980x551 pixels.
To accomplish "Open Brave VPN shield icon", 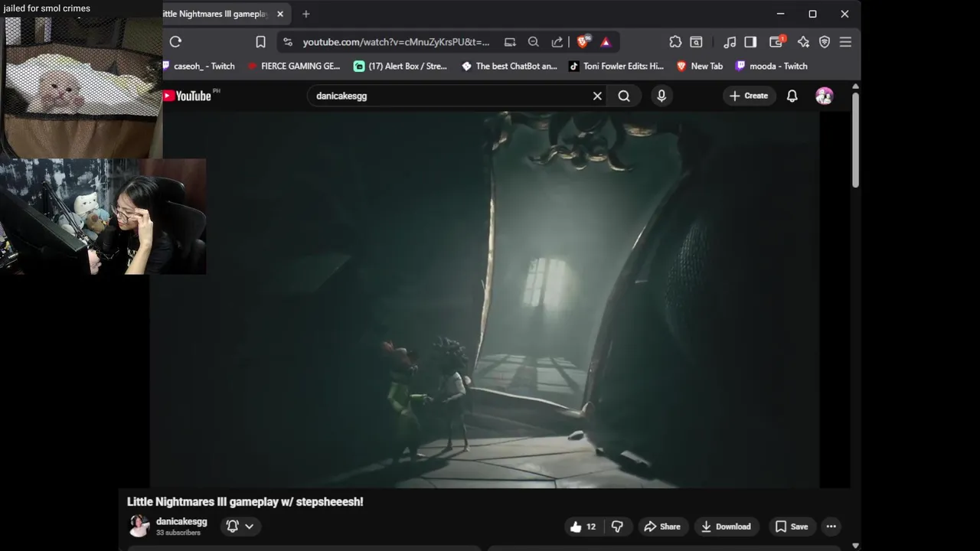I will pyautogui.click(x=825, y=42).
